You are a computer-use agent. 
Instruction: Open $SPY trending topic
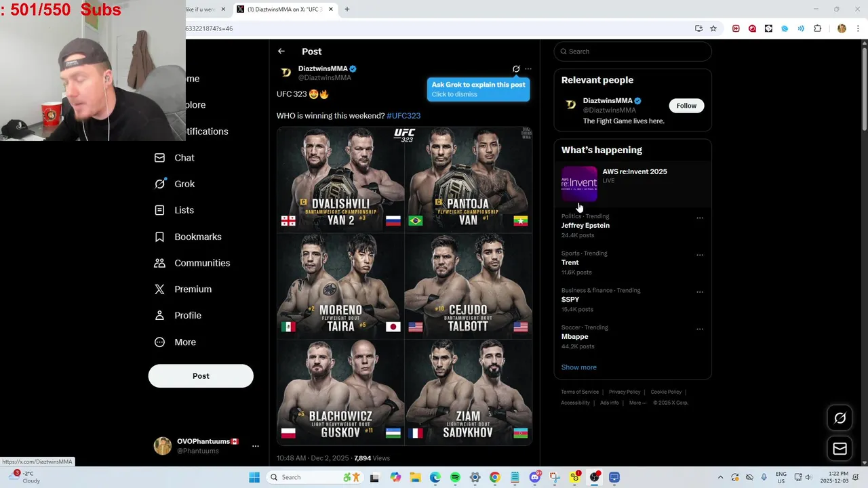[570, 300]
